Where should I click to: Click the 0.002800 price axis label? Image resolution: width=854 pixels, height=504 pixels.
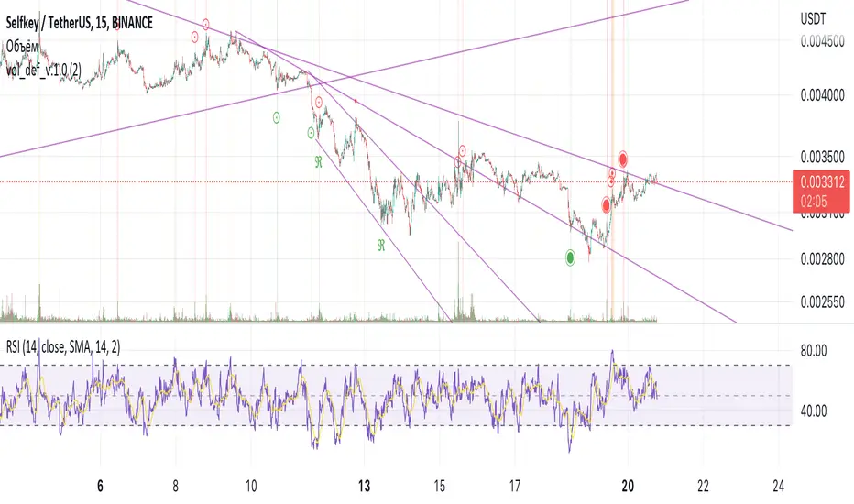pos(823,258)
